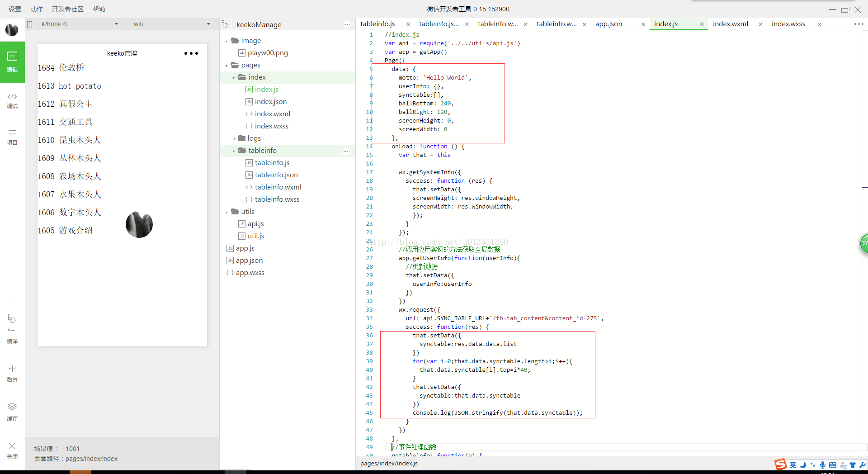Open the editor tabs overflow menu

click(x=859, y=24)
